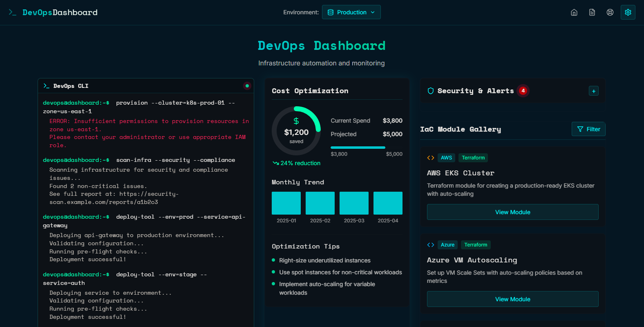Click the 'IaC Module Gallery' heading

pos(461,129)
